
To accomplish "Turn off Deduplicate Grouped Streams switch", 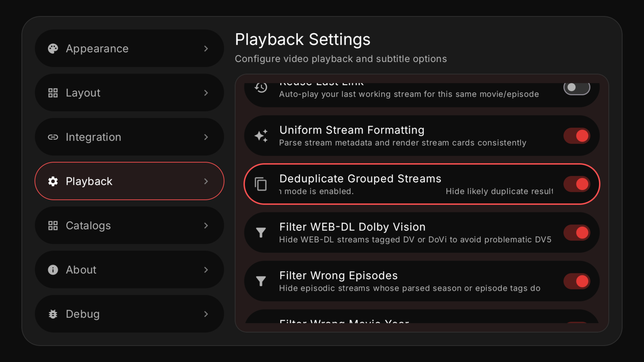I will [577, 184].
